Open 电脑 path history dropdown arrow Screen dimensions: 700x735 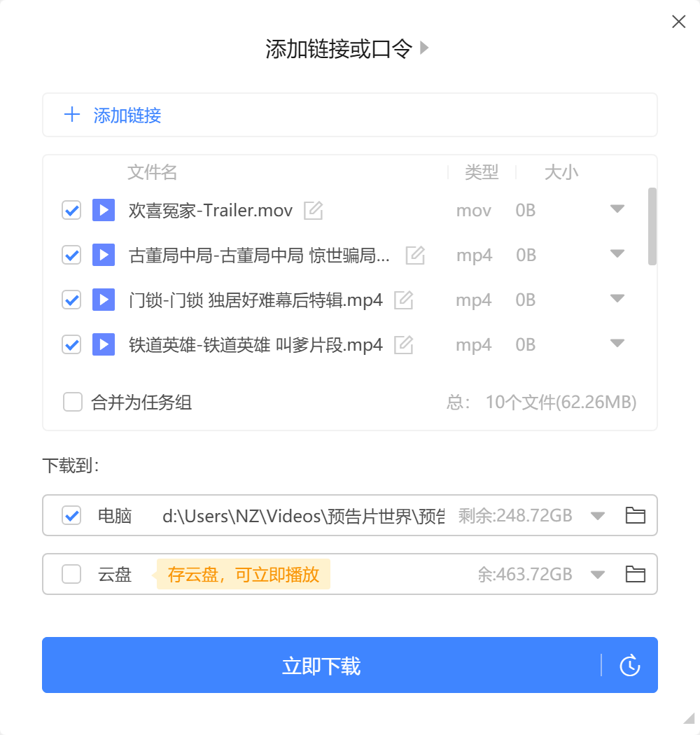(597, 517)
